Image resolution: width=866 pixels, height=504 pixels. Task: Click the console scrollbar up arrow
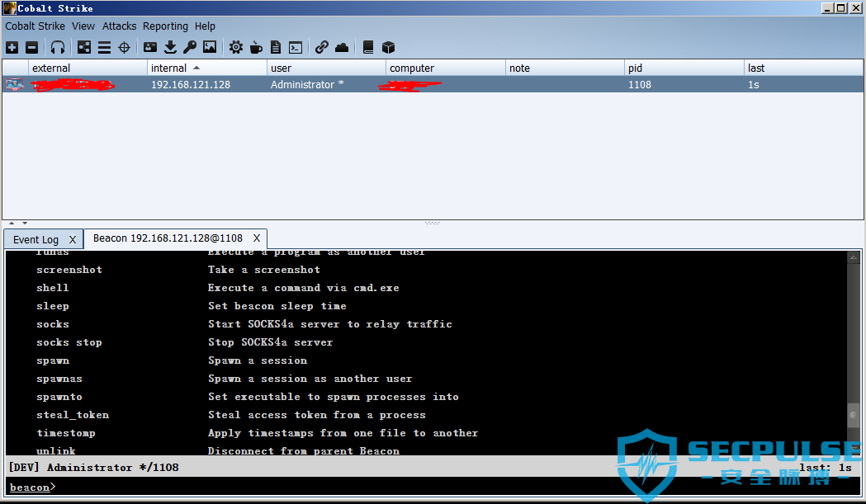pos(854,257)
